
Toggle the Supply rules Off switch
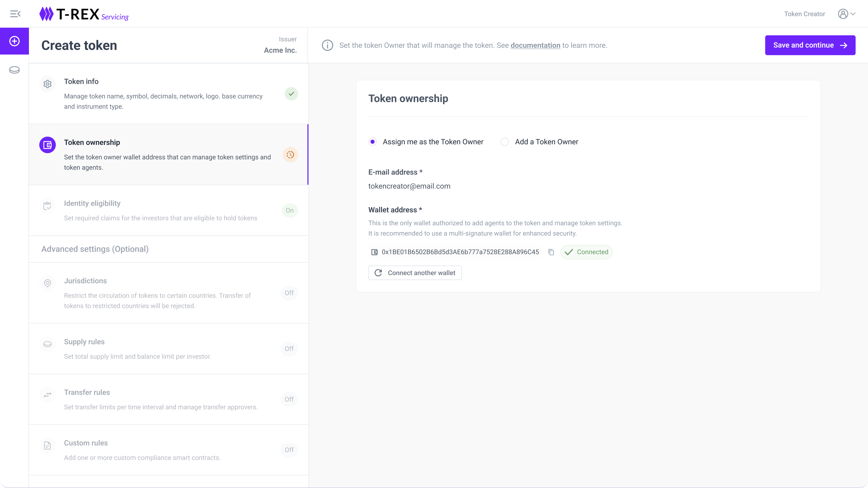[x=289, y=349]
